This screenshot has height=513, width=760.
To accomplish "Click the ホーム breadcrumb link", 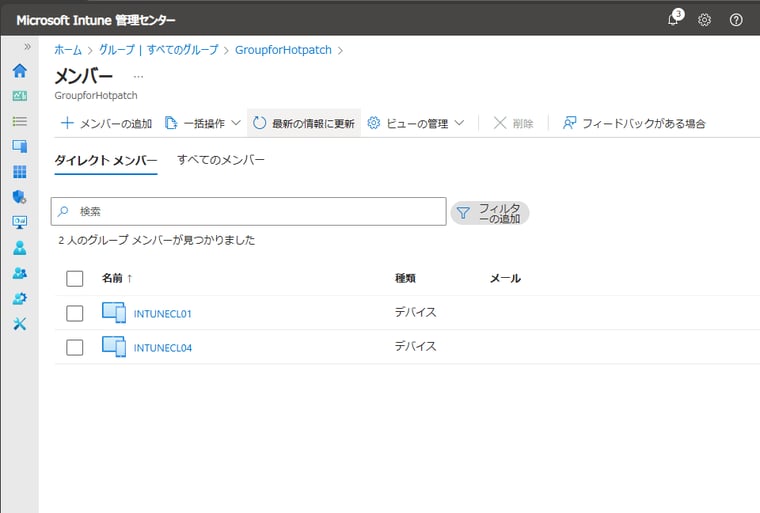I will (68, 50).
